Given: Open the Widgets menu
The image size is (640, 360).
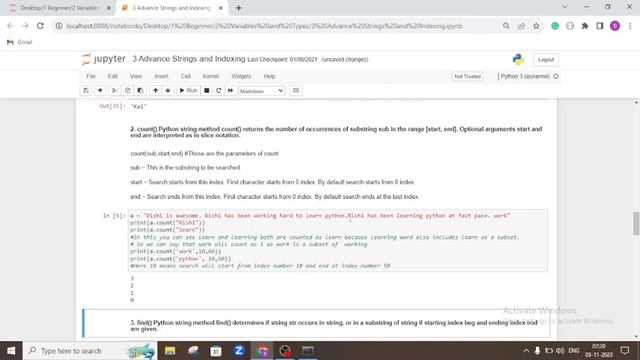Looking at the screenshot, I should pos(241,76).
